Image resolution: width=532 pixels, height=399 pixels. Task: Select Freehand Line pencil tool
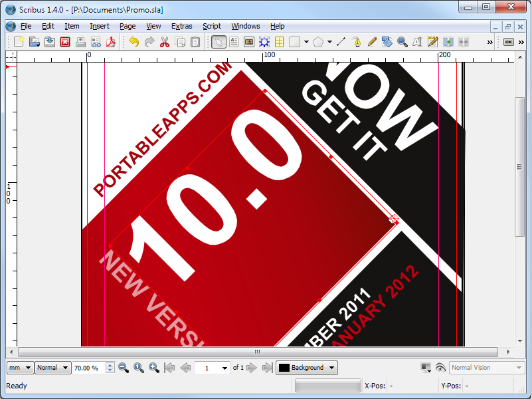point(372,42)
